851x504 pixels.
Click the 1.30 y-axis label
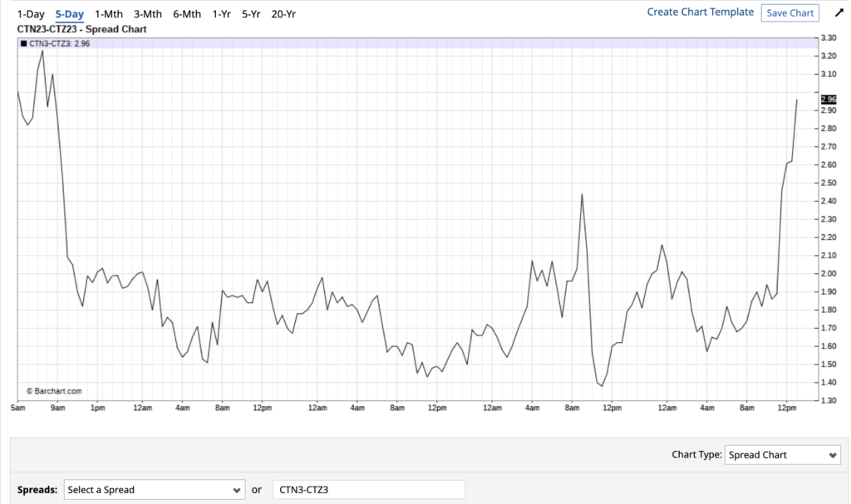pos(829,400)
